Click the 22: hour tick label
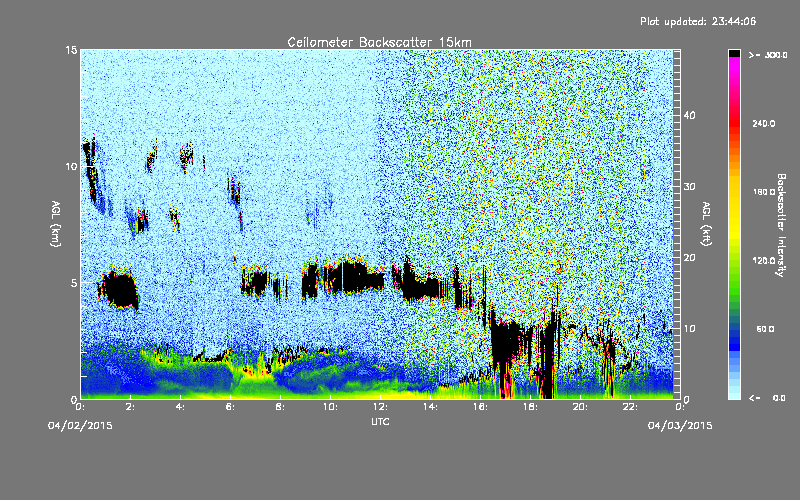This screenshot has height=500, width=800. click(630, 407)
